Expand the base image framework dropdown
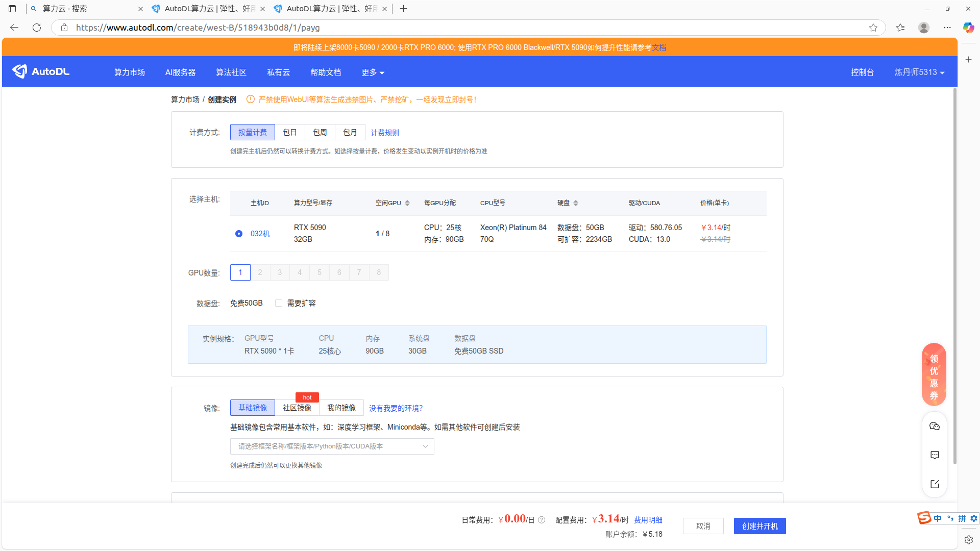The height and width of the screenshot is (551, 980). [332, 446]
